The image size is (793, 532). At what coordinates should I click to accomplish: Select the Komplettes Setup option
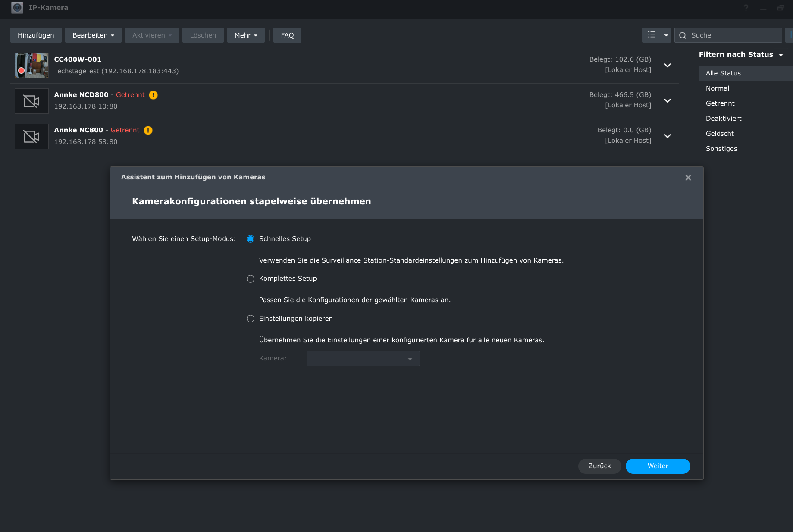tap(251, 279)
